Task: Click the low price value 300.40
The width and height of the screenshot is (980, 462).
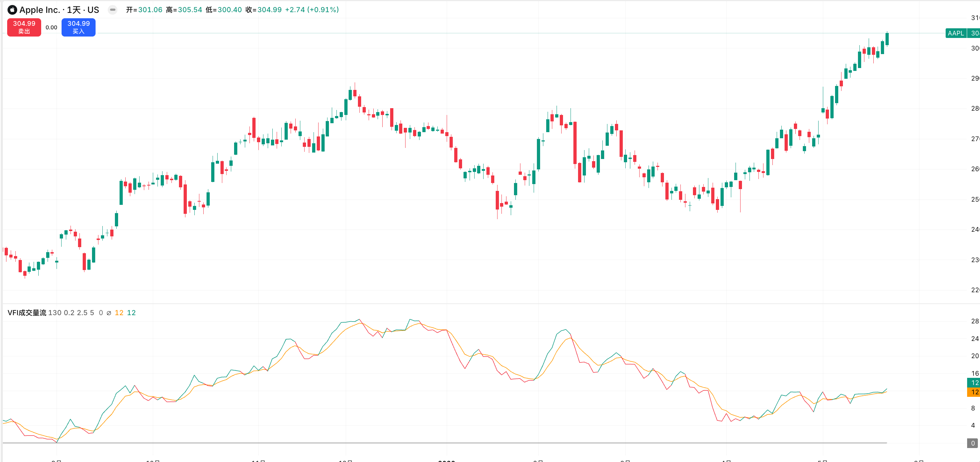Action: [x=230, y=10]
